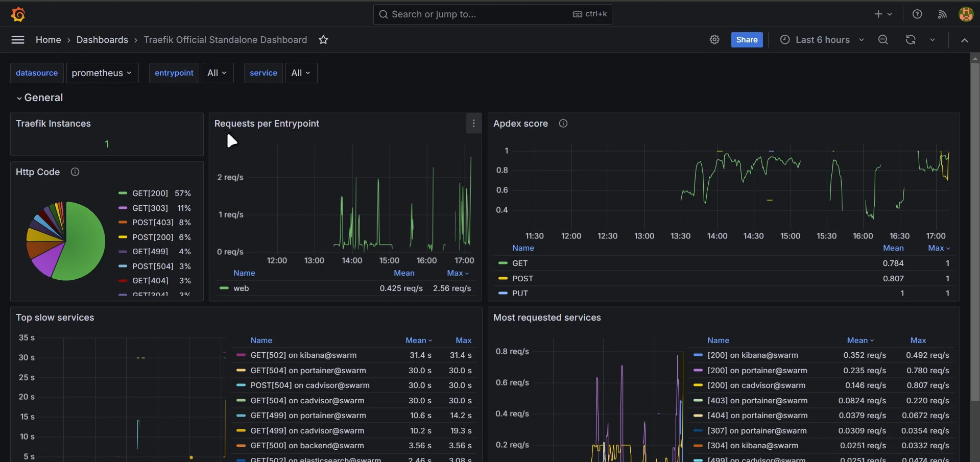This screenshot has height=462, width=980.
Task: Select [200] on portainer@swarm legend row
Action: [822, 371]
